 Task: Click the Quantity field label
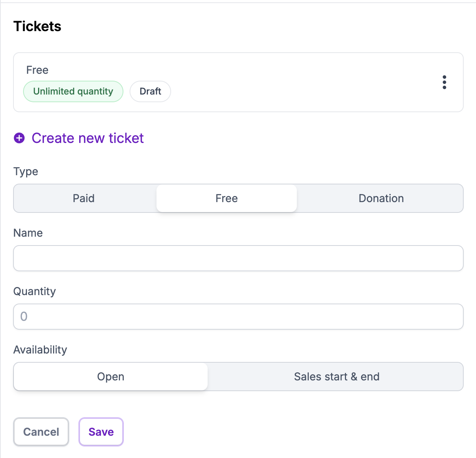pyautogui.click(x=35, y=291)
